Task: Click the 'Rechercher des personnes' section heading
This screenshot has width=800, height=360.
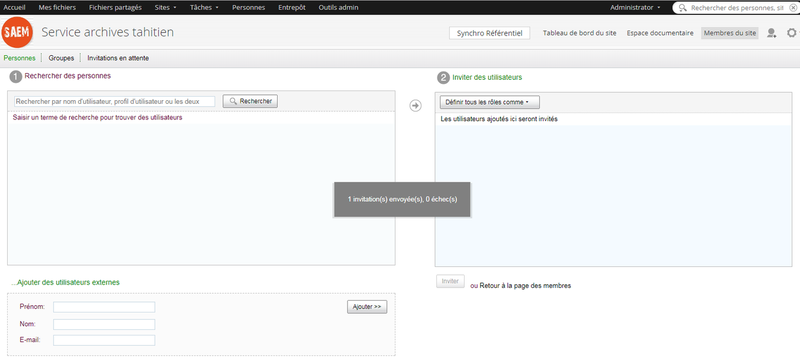Action: click(68, 76)
